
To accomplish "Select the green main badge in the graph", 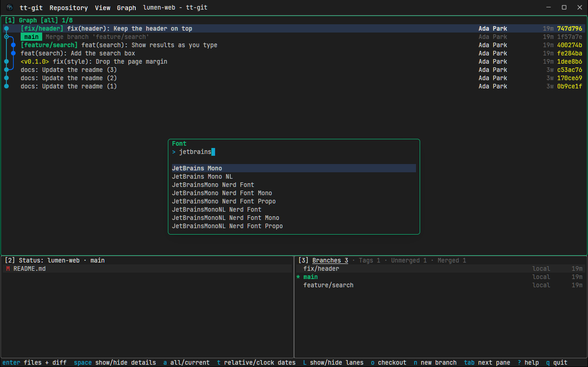I will [31, 37].
